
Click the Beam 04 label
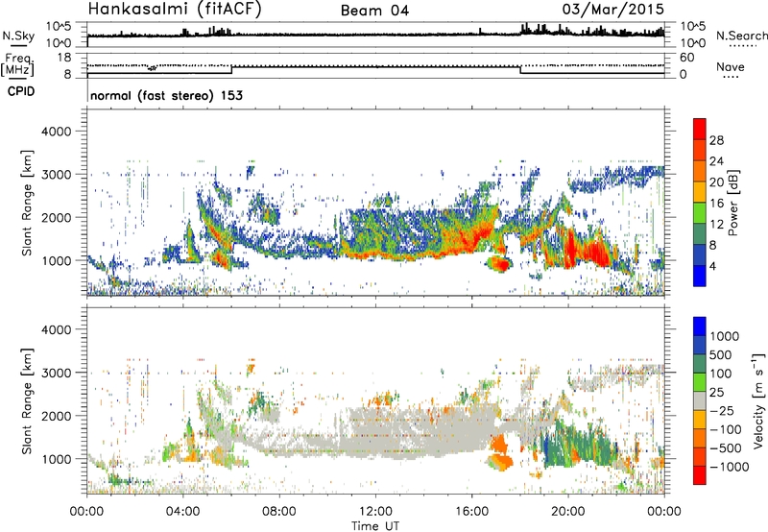[x=374, y=11]
